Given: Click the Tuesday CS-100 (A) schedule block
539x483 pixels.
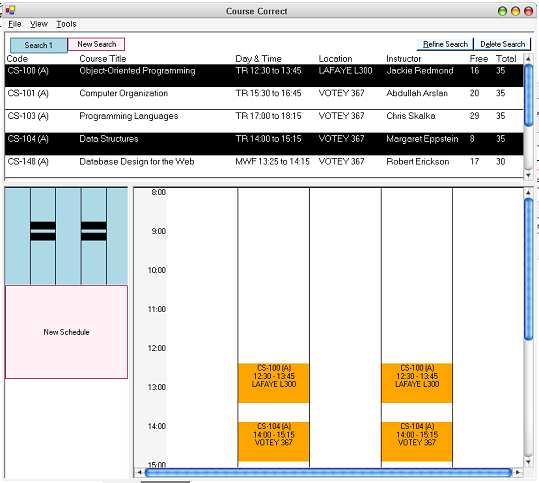Looking at the screenshot, I should pos(274,383).
